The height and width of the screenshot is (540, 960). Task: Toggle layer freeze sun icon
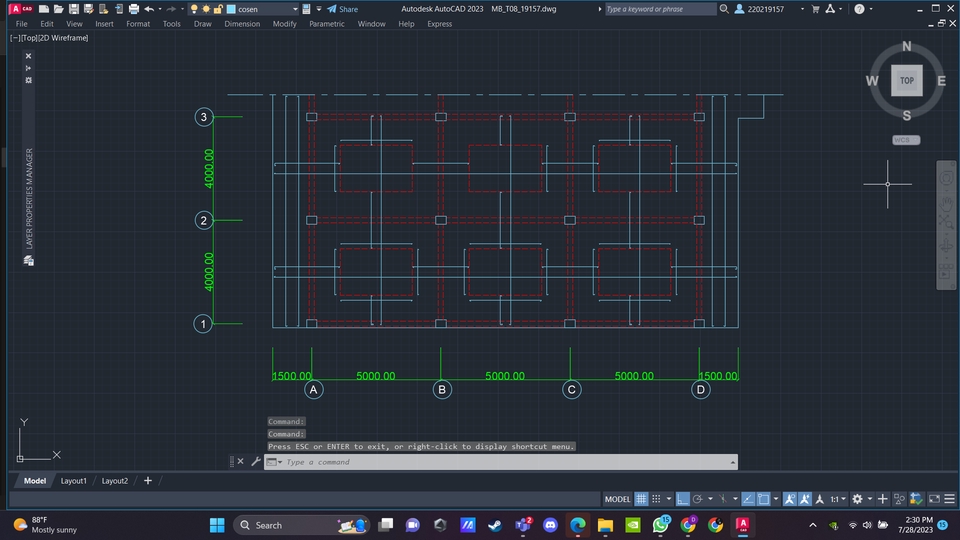click(x=206, y=9)
